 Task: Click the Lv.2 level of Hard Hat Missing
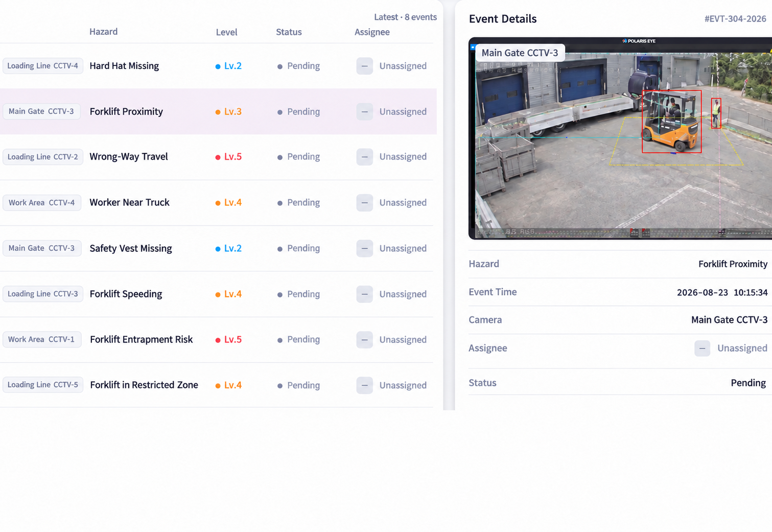click(229, 66)
